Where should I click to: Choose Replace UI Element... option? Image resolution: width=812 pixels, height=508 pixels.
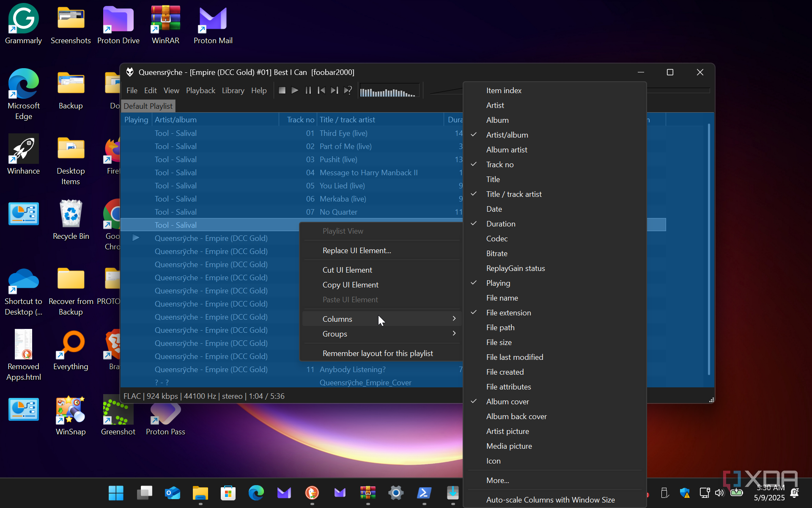tap(357, 250)
